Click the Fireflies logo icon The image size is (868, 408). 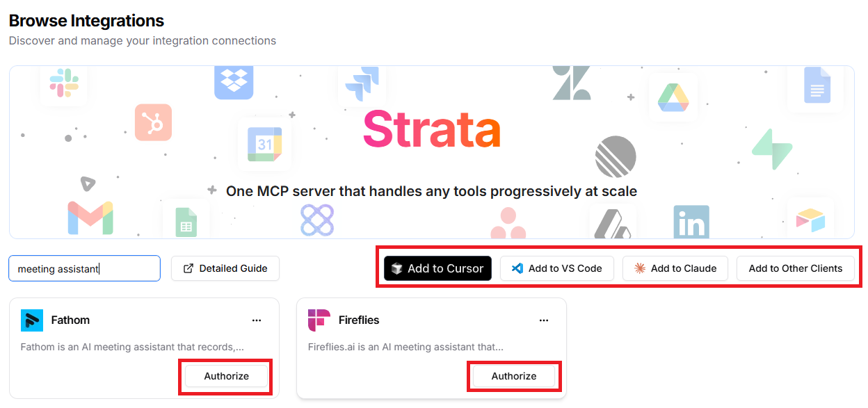click(x=319, y=320)
